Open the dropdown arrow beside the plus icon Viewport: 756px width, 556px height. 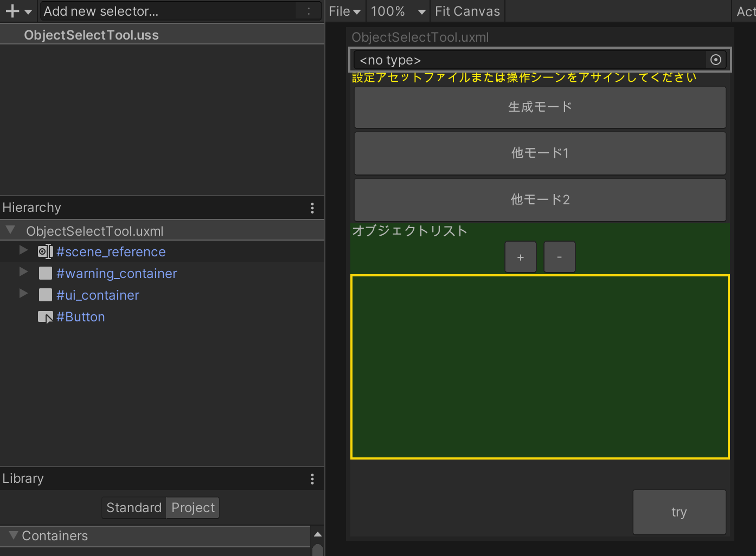(29, 12)
